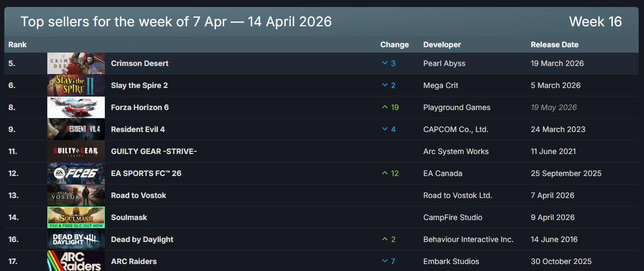Click the ARC Raiders title
Screen dimensions: 644x271
pos(134,261)
